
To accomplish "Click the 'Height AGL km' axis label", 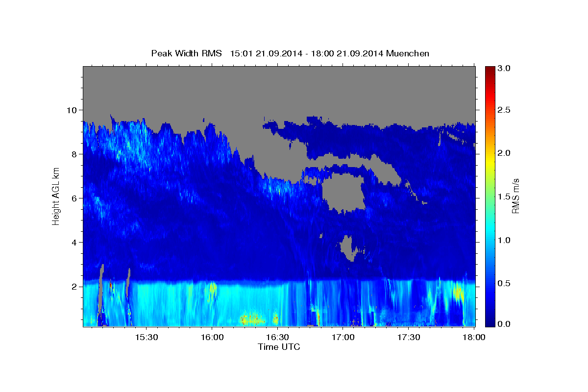I will pos(56,196).
